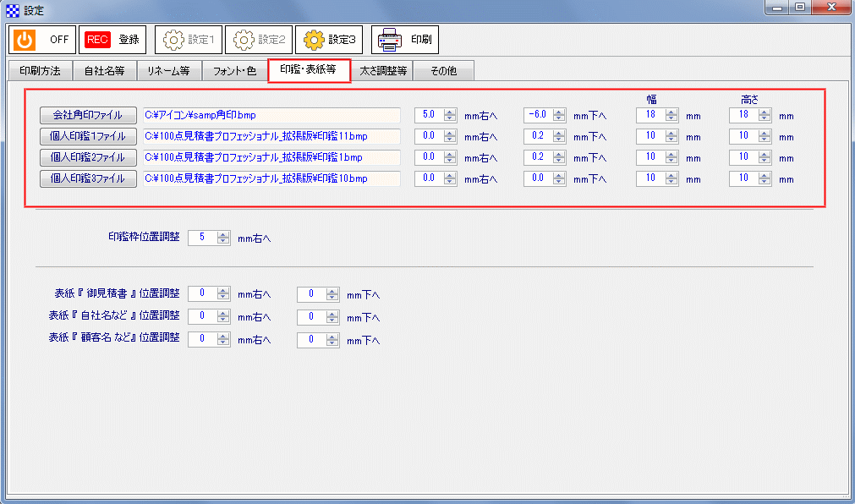Decrease 印鑑枠位置調整 spinner value
855x504 pixels.
tap(223, 242)
